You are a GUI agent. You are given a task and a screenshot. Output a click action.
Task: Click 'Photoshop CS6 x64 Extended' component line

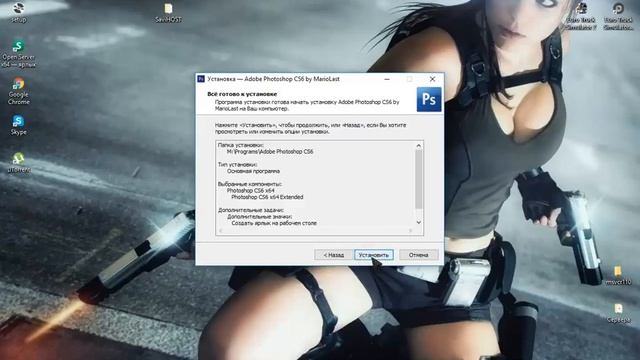[x=267, y=197]
